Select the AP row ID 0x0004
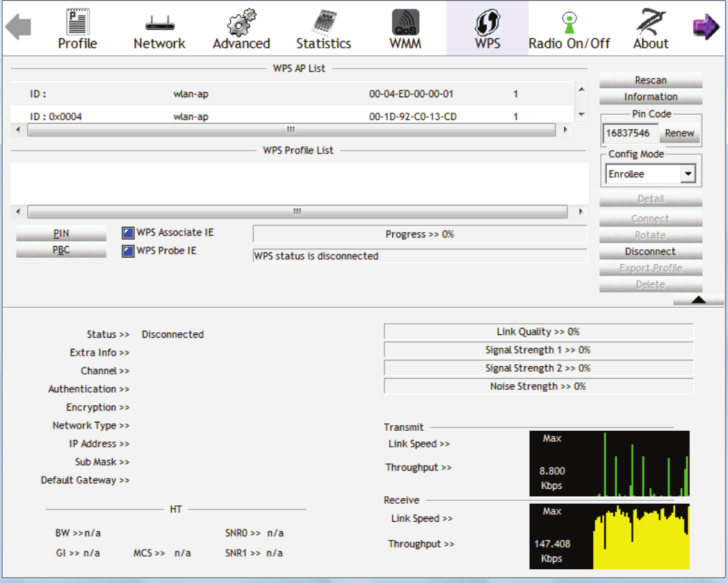This screenshot has width=728, height=583. pos(293,116)
